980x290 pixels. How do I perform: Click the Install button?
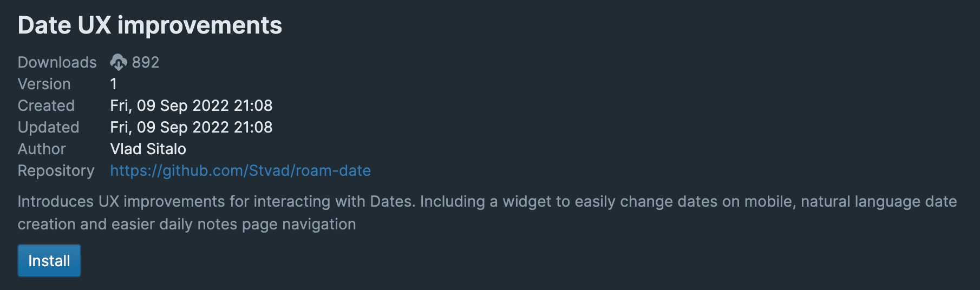(49, 261)
